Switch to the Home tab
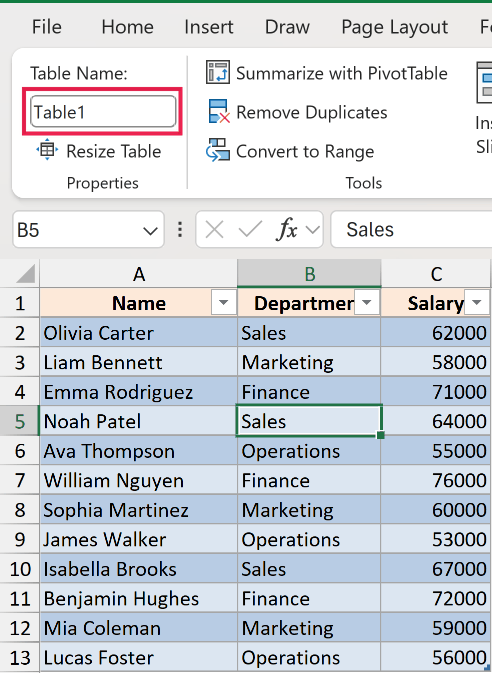Viewport: 492px width, 673px height. pyautogui.click(x=128, y=27)
